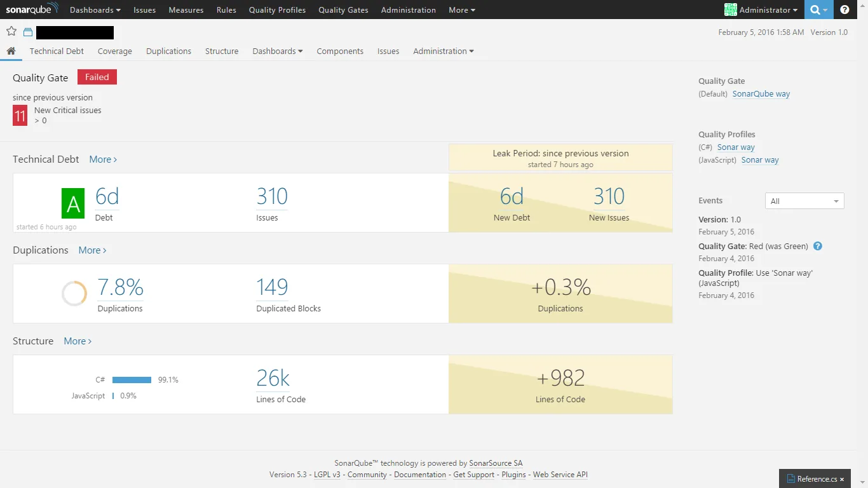
Task: Click the Administrator avatar icon
Action: (x=731, y=10)
